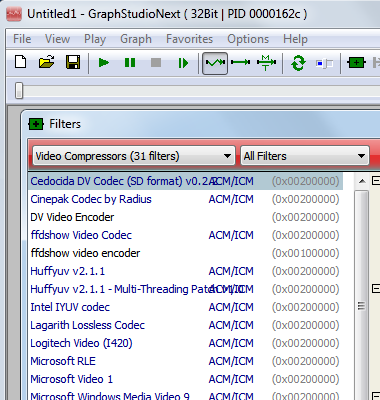Click filter list scrollbar up arrow
Viewport: 380px width, 400px height.
[x=362, y=181]
